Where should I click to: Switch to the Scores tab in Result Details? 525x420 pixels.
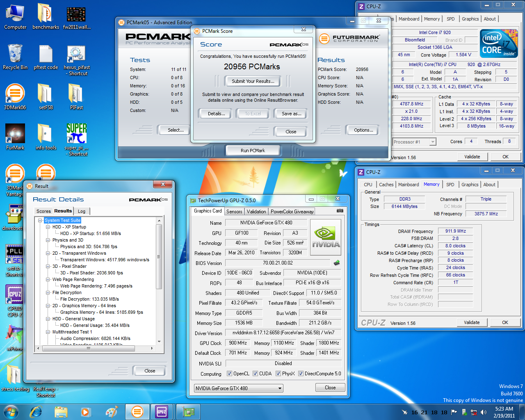tap(43, 211)
